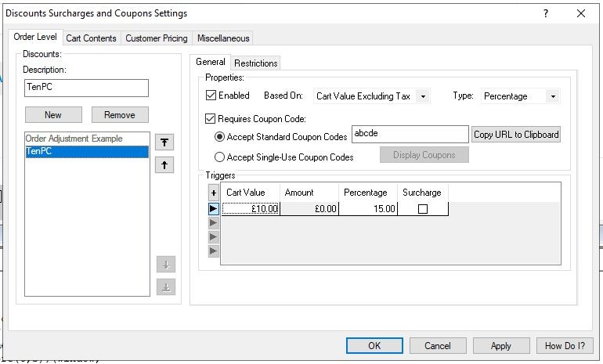Click the coupon code field containing abcde
This screenshot has width=603, height=364.
click(410, 134)
